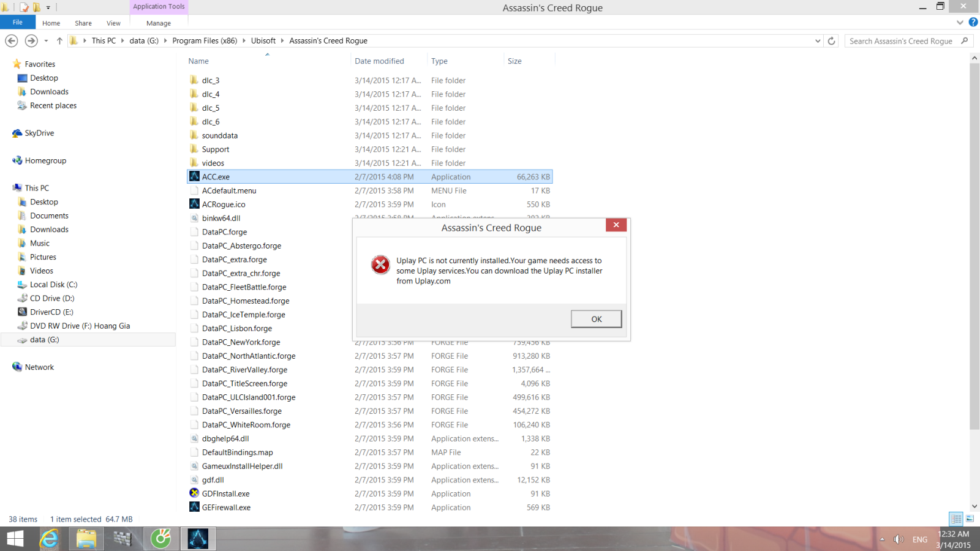Click ENG language indicator in taskbar

coord(919,539)
